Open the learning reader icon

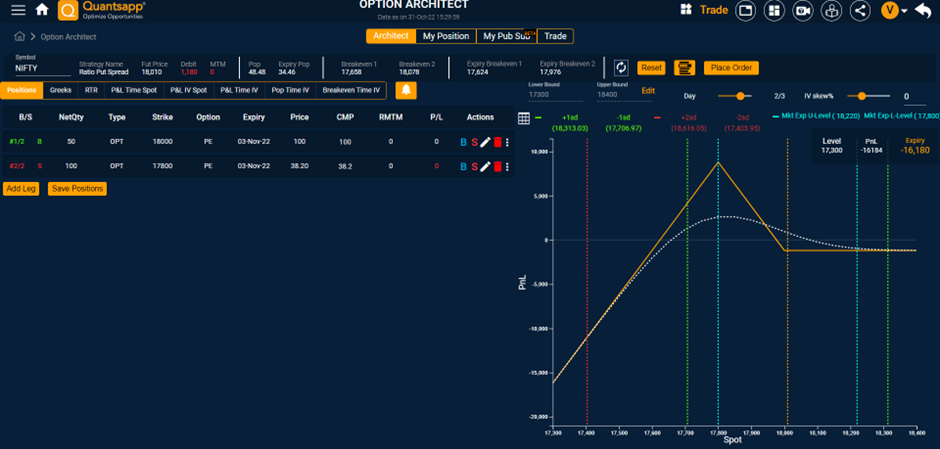pos(831,10)
